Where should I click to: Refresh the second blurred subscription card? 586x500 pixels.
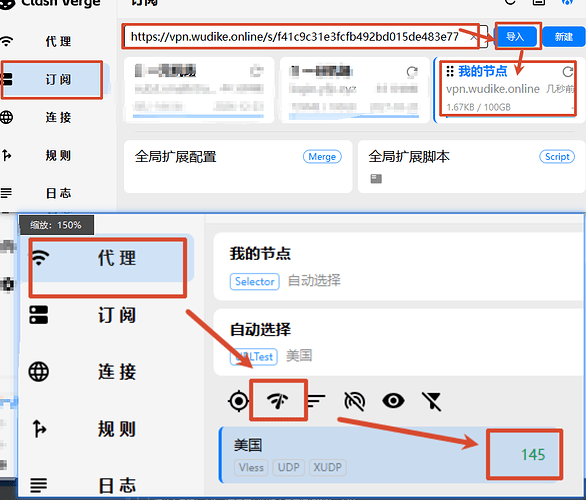click(412, 71)
